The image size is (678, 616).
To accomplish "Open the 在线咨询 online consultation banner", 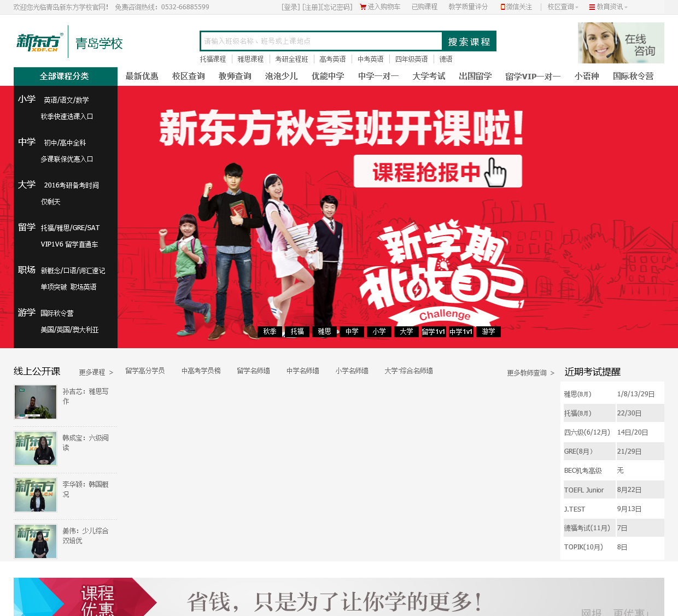I will click(621, 43).
